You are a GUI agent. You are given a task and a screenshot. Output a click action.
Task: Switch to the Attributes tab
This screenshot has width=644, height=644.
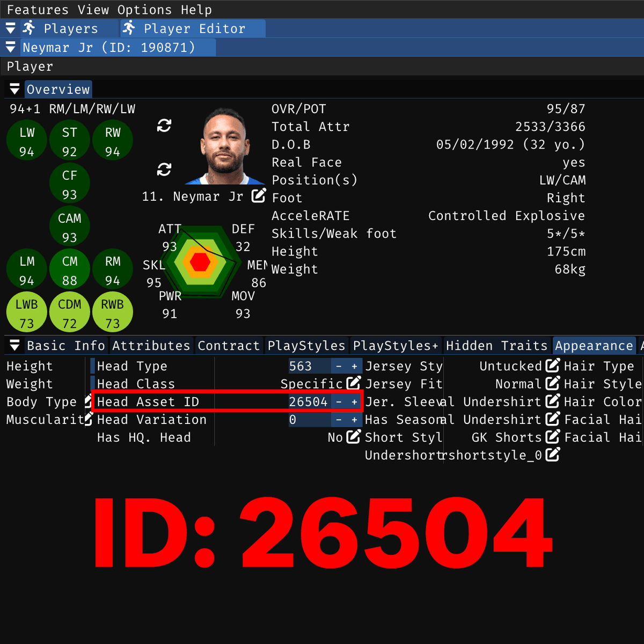(151, 346)
